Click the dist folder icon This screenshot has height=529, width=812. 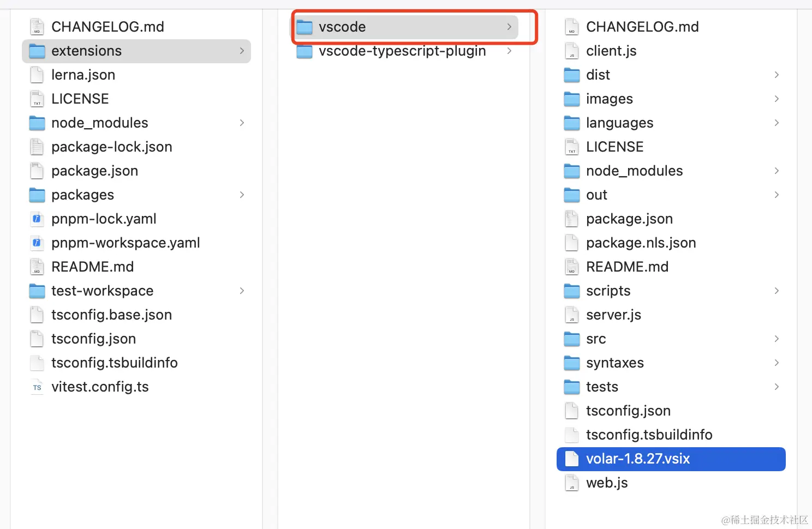click(x=571, y=75)
